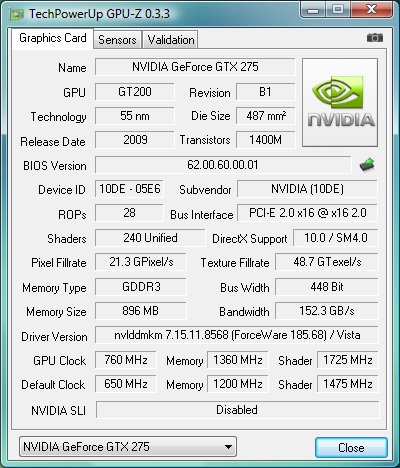This screenshot has height=468, width=400.
Task: Select the BIOS Version field
Action: coord(223,165)
